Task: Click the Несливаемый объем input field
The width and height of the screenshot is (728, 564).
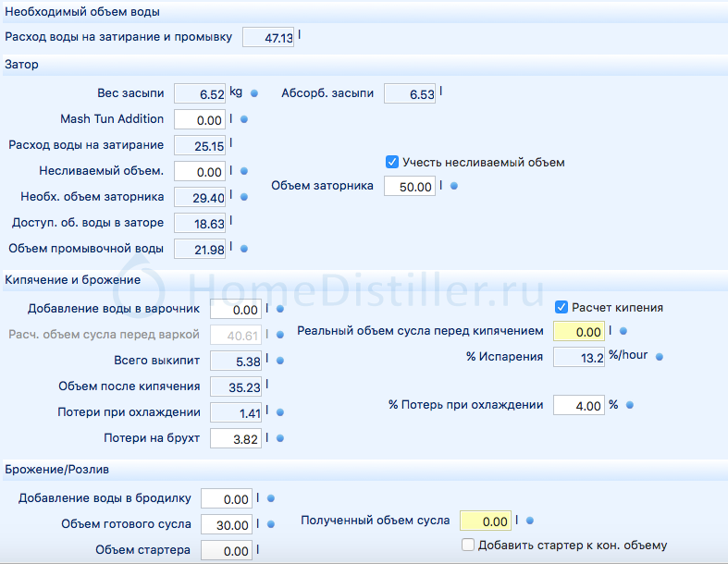Action: 199,172
